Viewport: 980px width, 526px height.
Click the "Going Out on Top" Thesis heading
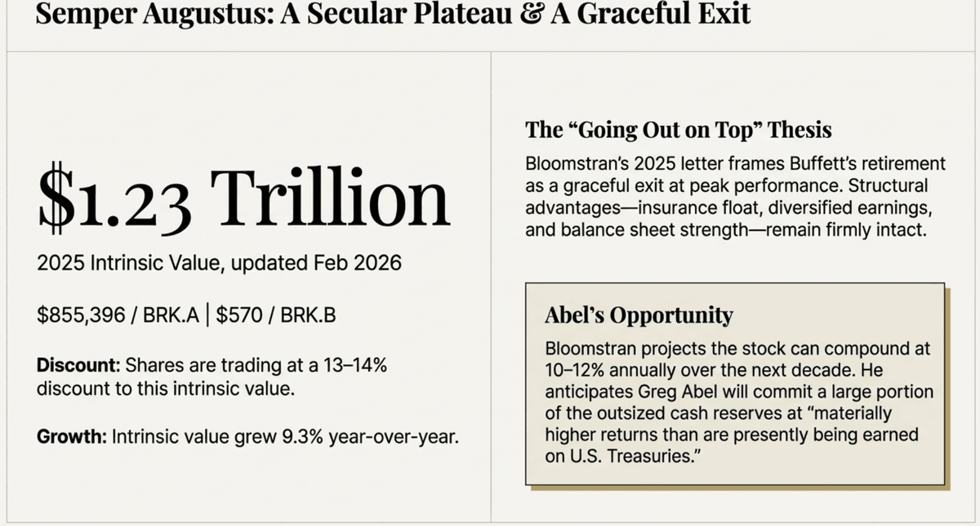678,130
